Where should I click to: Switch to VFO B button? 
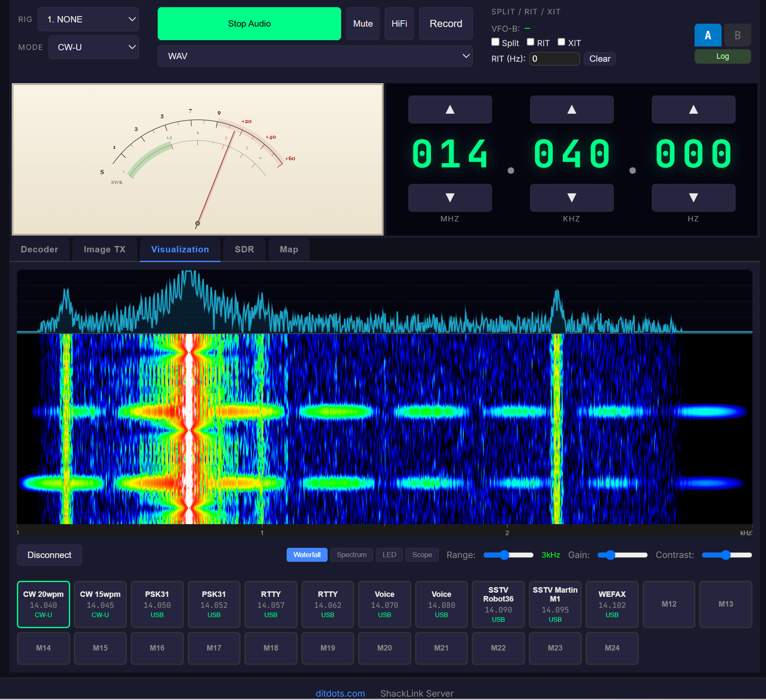click(737, 35)
